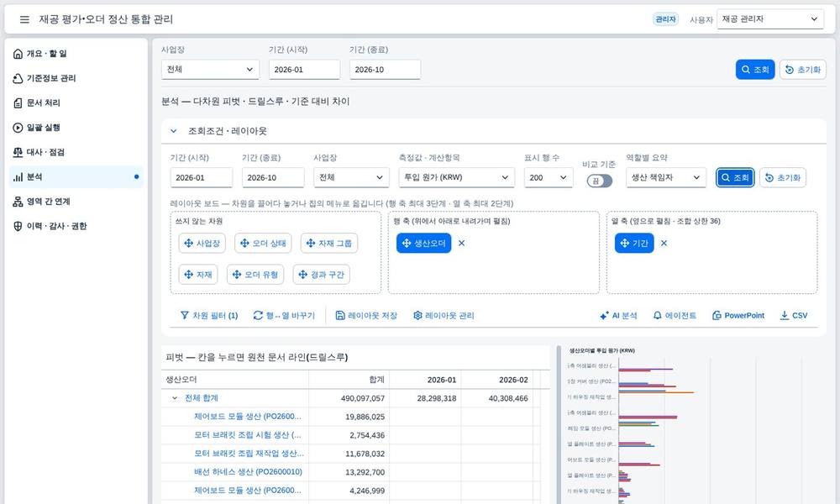Click the 오더 유형 dimension chip
The height and width of the screenshot is (504, 840).
click(x=255, y=274)
